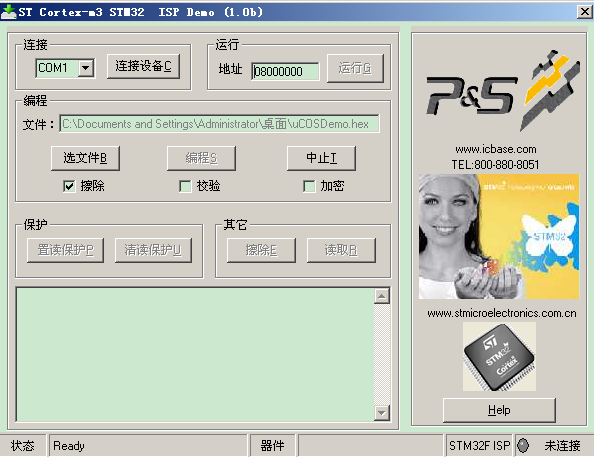Click the hex file path field
Screen dimensions: 594x457
click(x=219, y=124)
